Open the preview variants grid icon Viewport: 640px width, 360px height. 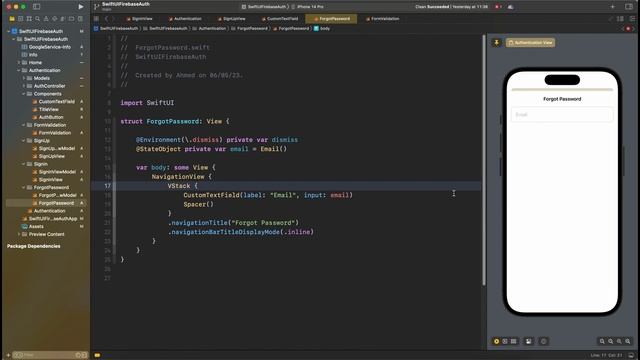[513, 341]
